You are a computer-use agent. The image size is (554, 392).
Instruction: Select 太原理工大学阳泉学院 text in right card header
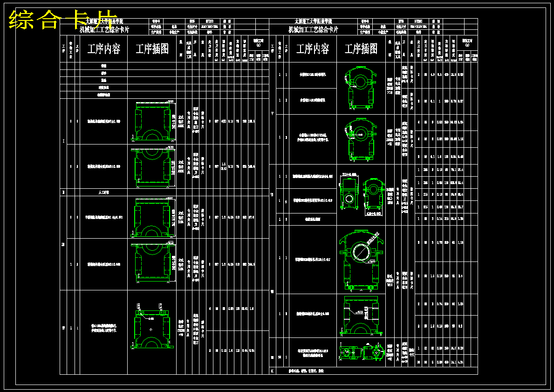pyautogui.click(x=314, y=21)
